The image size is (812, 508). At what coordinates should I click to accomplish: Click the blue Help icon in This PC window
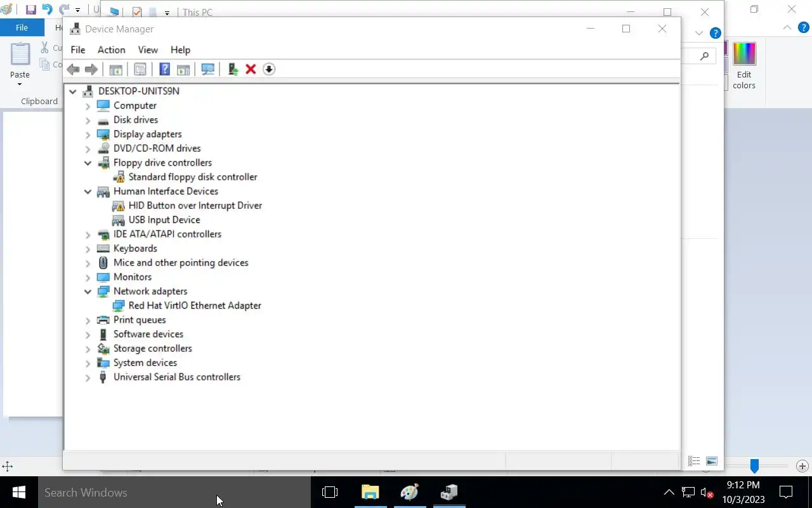pos(716,33)
